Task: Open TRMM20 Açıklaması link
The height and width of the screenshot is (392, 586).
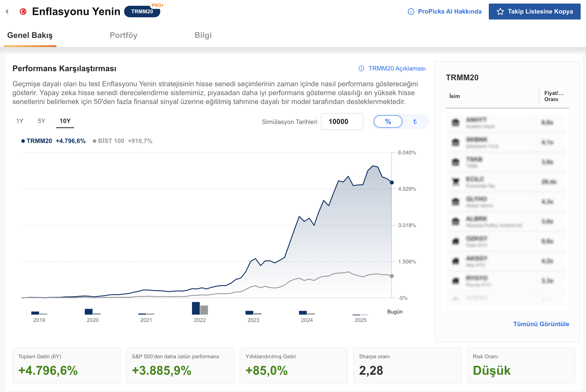Action: coord(397,68)
